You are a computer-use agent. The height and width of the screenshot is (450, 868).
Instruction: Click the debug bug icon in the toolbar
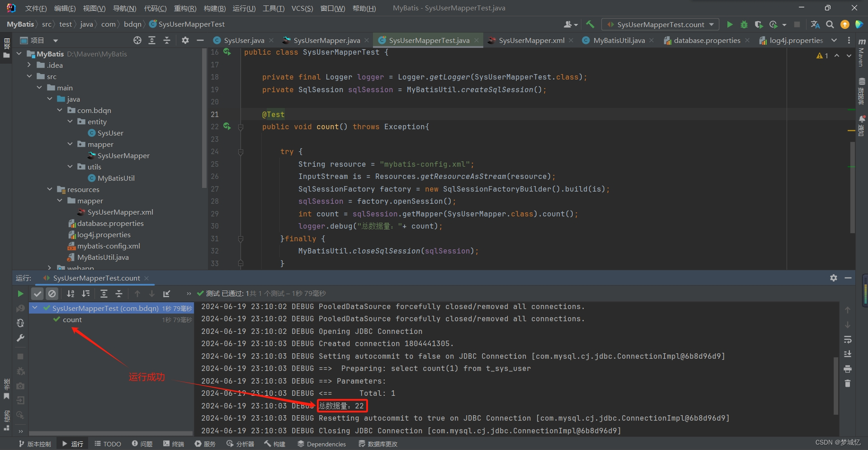pyautogui.click(x=744, y=24)
